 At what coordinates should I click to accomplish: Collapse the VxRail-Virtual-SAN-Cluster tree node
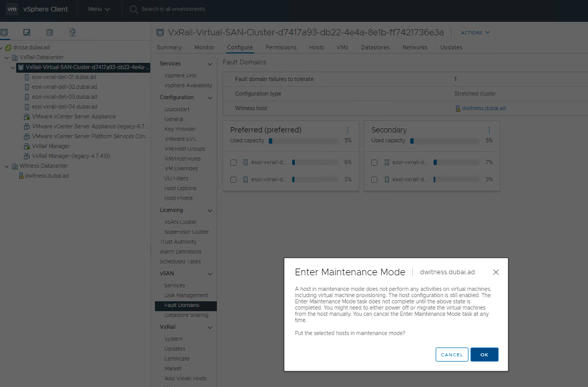[13, 68]
